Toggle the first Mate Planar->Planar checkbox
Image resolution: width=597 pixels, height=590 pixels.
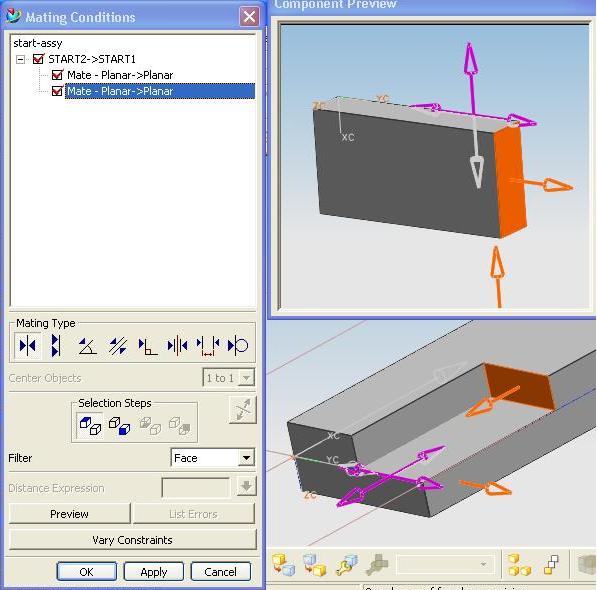(x=57, y=75)
